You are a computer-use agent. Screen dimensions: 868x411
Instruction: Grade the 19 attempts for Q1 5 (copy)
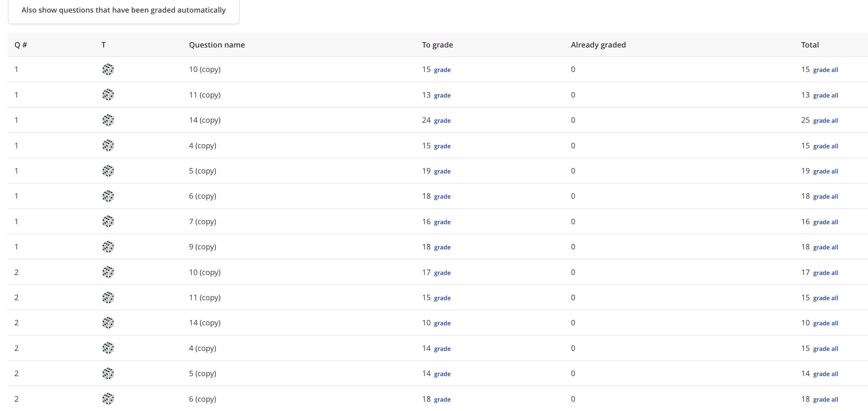pos(442,171)
